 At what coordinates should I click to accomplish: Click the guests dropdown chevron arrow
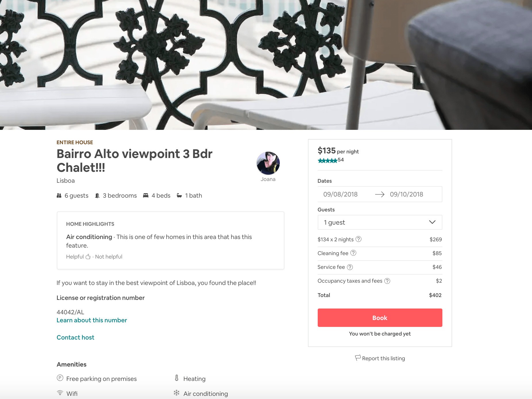tap(432, 222)
